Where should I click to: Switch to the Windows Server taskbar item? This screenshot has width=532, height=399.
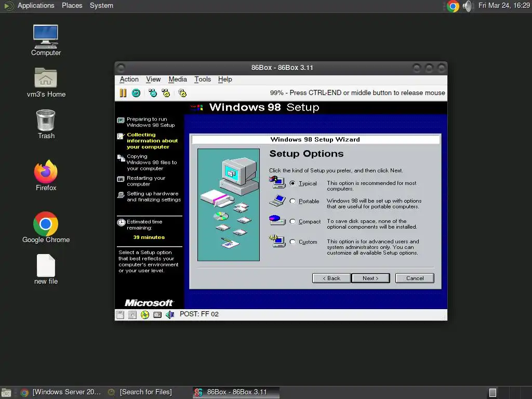click(x=61, y=392)
